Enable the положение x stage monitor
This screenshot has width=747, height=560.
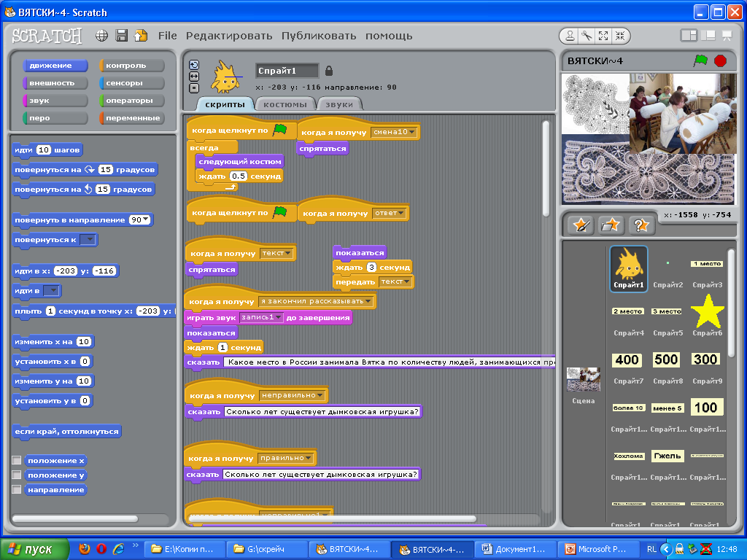(17, 461)
